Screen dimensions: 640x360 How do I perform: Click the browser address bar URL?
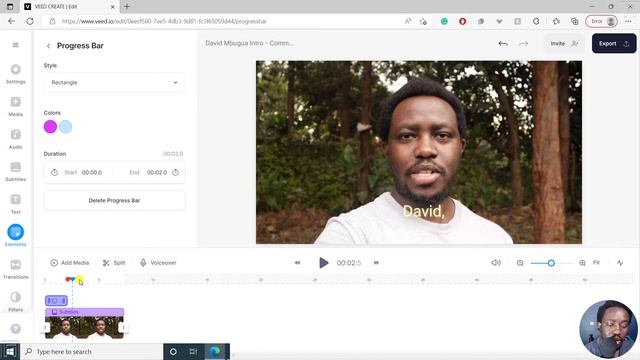click(x=164, y=21)
